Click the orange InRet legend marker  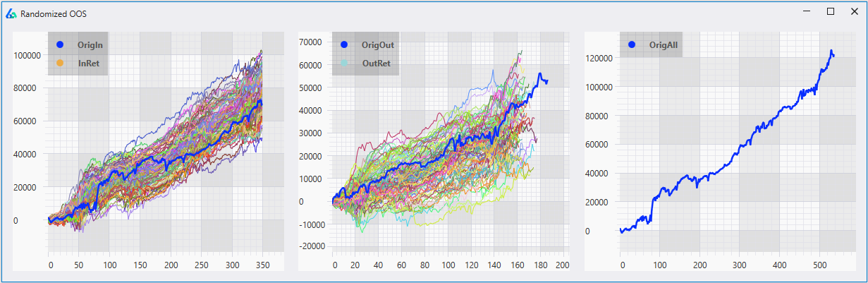[60, 63]
